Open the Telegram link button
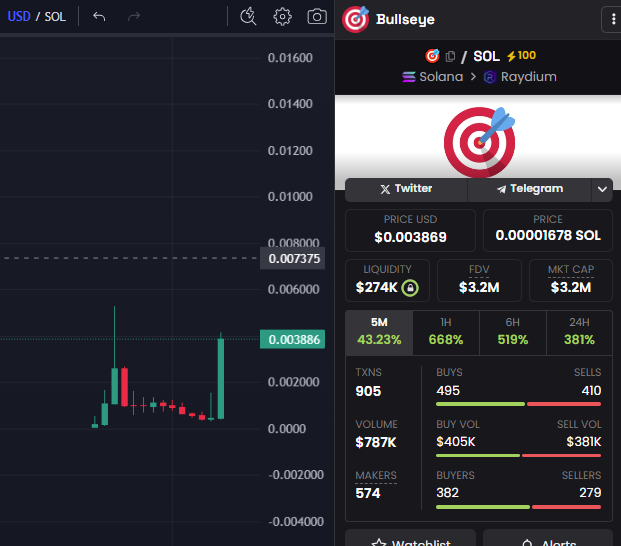The height and width of the screenshot is (546, 621). click(x=530, y=189)
